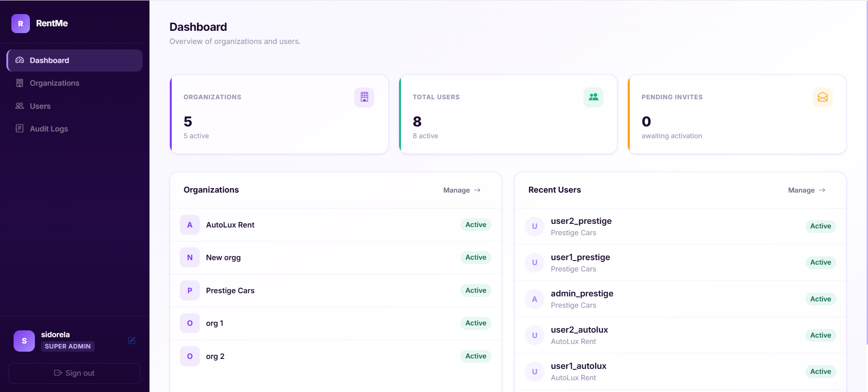The width and height of the screenshot is (868, 392).
Task: Click the total users people icon
Action: tap(593, 97)
